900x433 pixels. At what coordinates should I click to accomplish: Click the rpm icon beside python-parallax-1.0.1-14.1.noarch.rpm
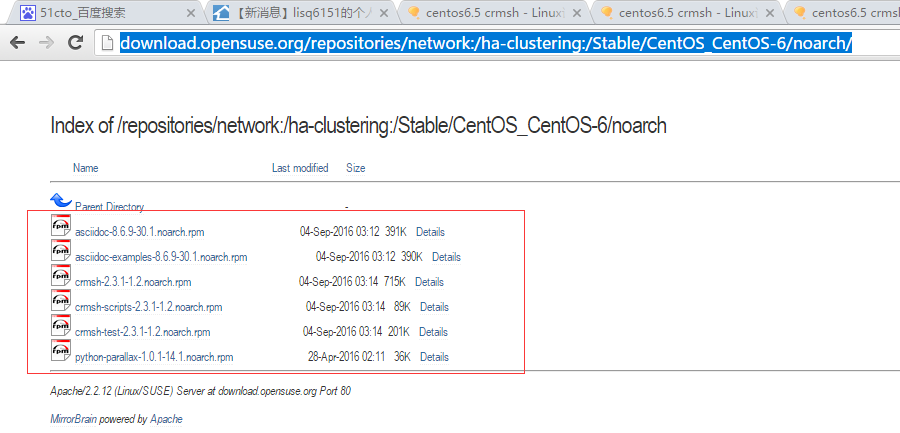(61, 350)
